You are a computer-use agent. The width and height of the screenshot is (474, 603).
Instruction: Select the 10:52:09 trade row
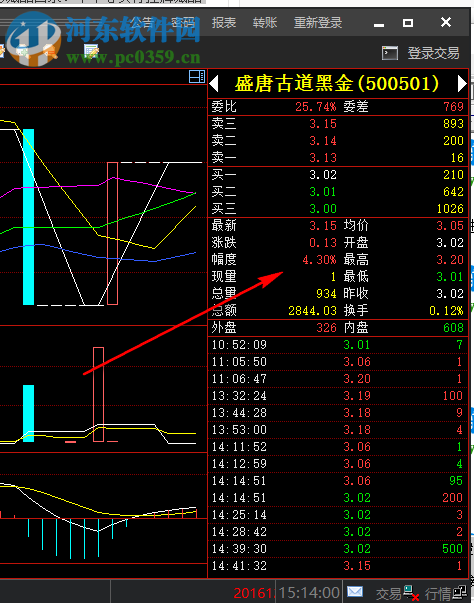pyautogui.click(x=338, y=345)
